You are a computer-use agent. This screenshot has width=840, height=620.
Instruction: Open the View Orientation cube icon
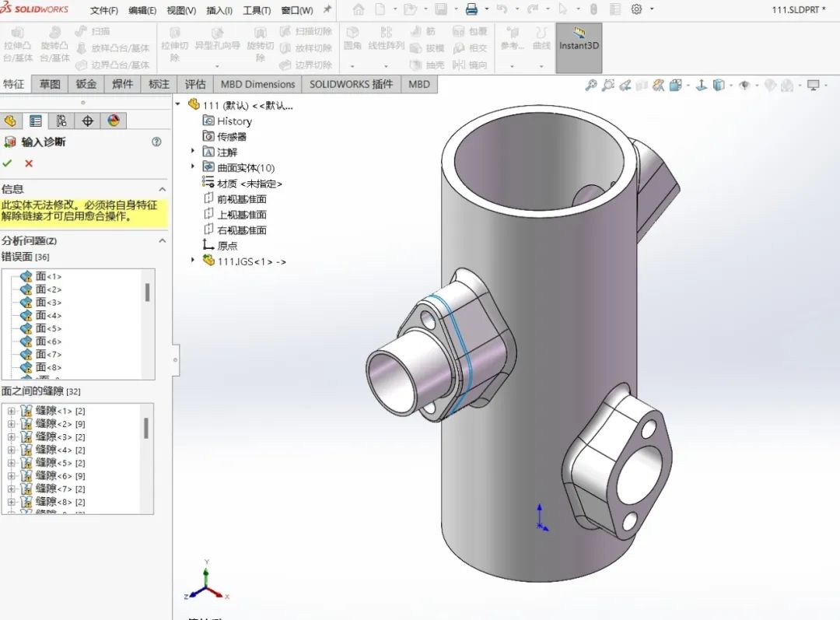click(x=676, y=86)
